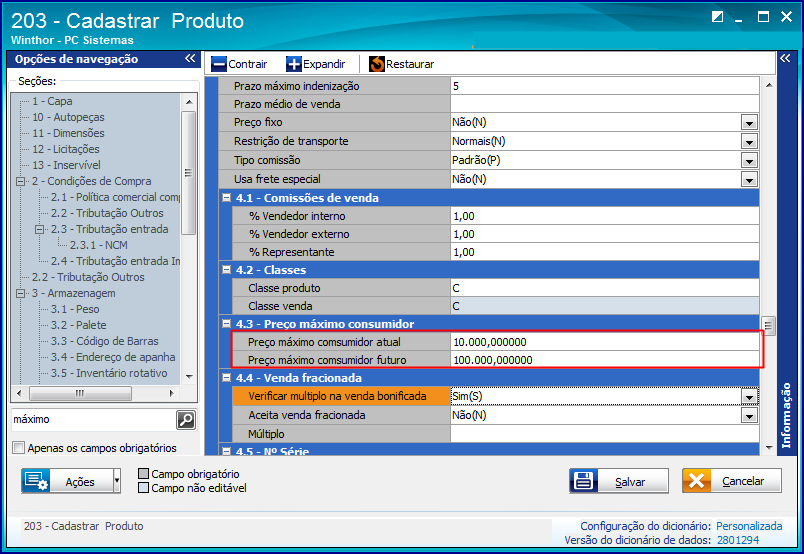
Task: Collapse the 4.4 Venda fracionada section
Action: pos(226,378)
